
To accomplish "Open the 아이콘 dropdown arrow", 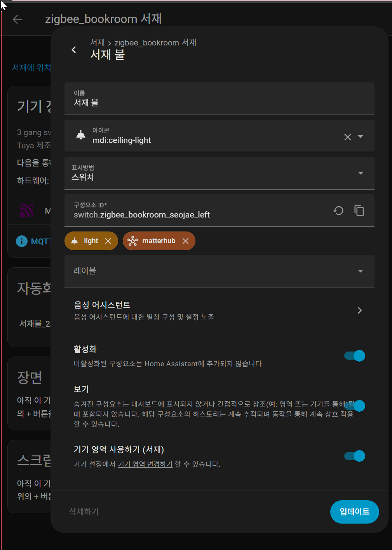I will (x=361, y=137).
